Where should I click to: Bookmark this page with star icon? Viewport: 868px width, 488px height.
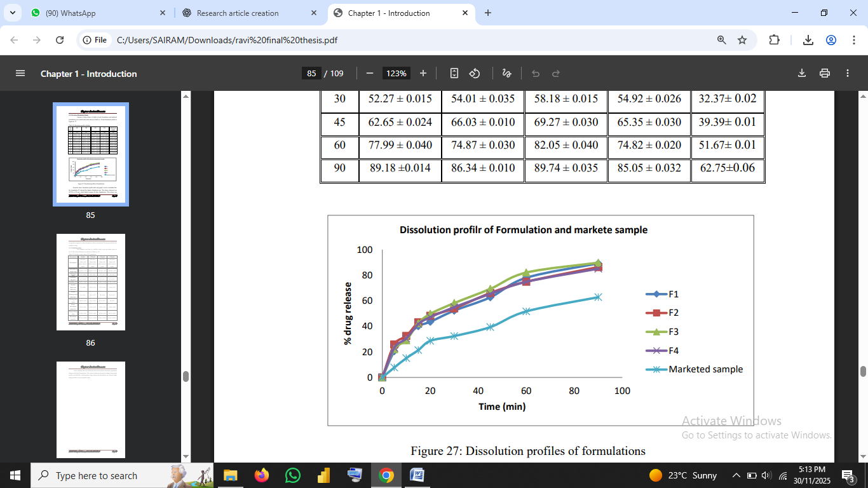(x=742, y=40)
